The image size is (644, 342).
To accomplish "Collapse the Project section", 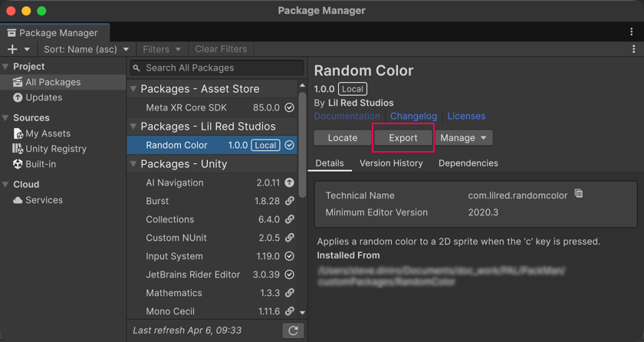I will [5, 67].
